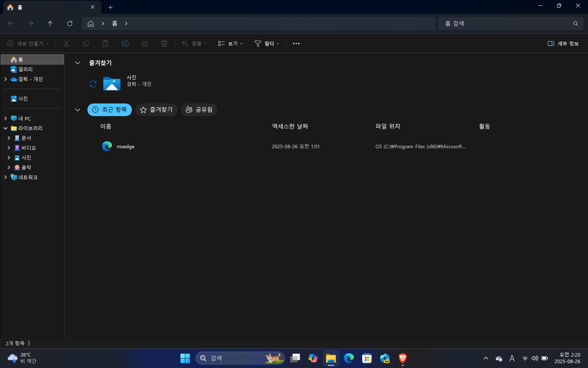Switch to the 즐겨찾기 filter tab
Screen dimensions: 588x368
click(156, 110)
